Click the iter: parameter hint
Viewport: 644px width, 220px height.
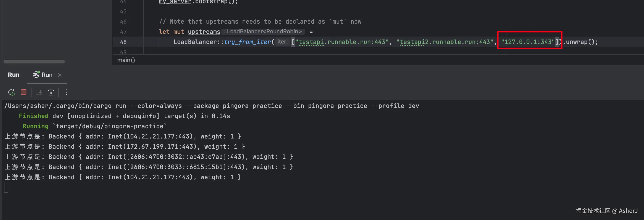pyautogui.click(x=282, y=42)
